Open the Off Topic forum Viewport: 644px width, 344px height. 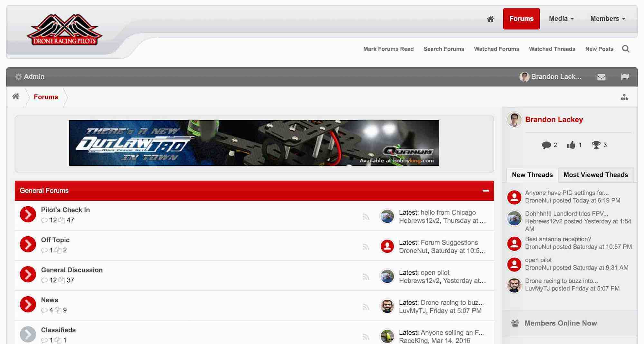(x=55, y=240)
